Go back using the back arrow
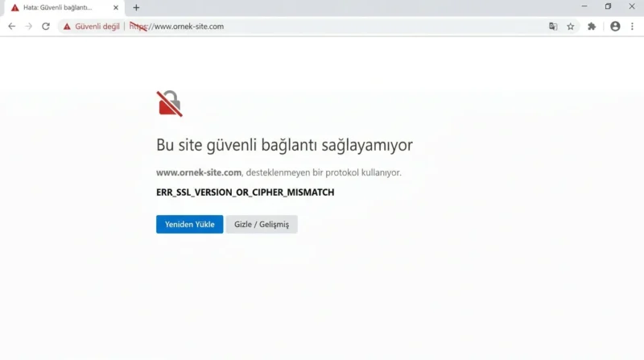Image resolution: width=644 pixels, height=360 pixels. [11, 27]
